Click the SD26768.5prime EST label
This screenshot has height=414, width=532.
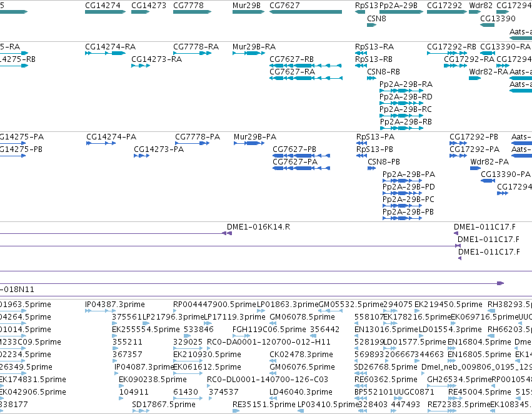coord(386,367)
